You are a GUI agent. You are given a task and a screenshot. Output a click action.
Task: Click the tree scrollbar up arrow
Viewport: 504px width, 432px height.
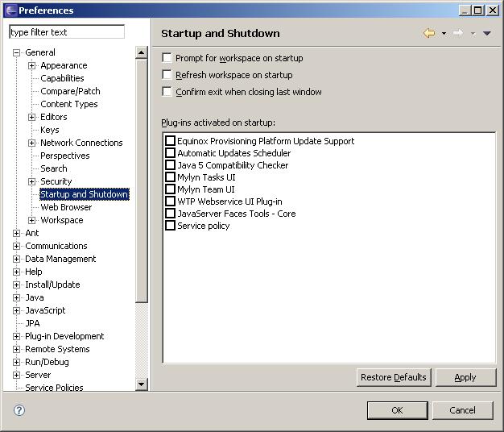142,52
